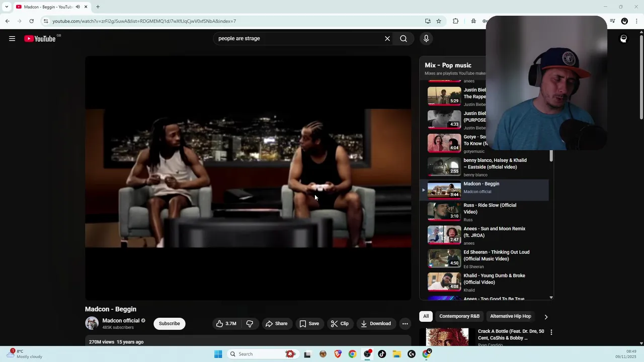This screenshot has width=644, height=362.
Task: Select currently playing Madcon - Beggin item
Action: tap(484, 190)
